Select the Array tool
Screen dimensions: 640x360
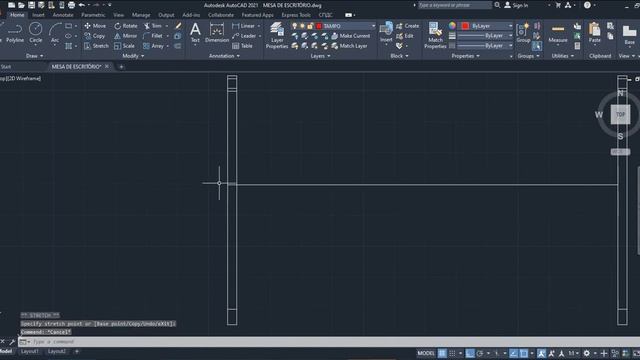(153, 46)
